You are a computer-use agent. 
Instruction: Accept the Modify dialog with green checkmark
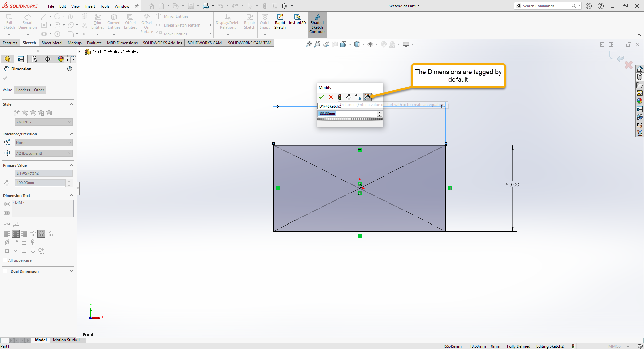[322, 97]
